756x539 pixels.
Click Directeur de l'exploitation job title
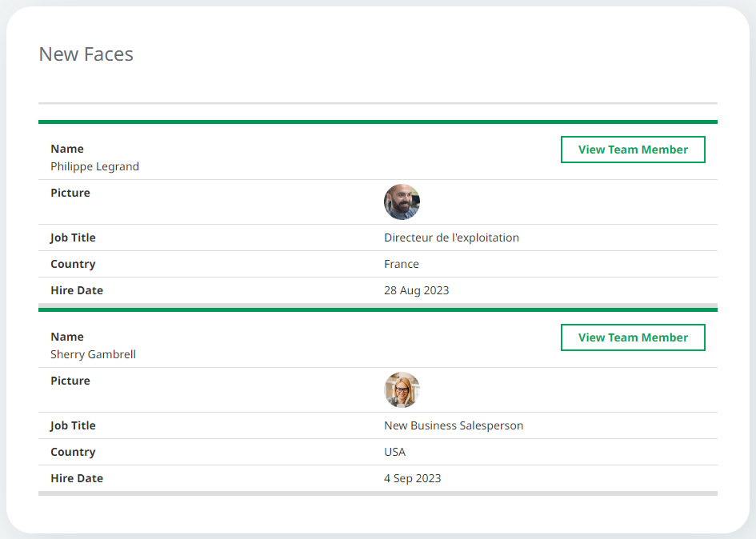pos(451,238)
